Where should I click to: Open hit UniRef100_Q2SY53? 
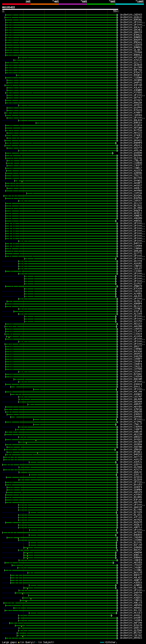131,321
